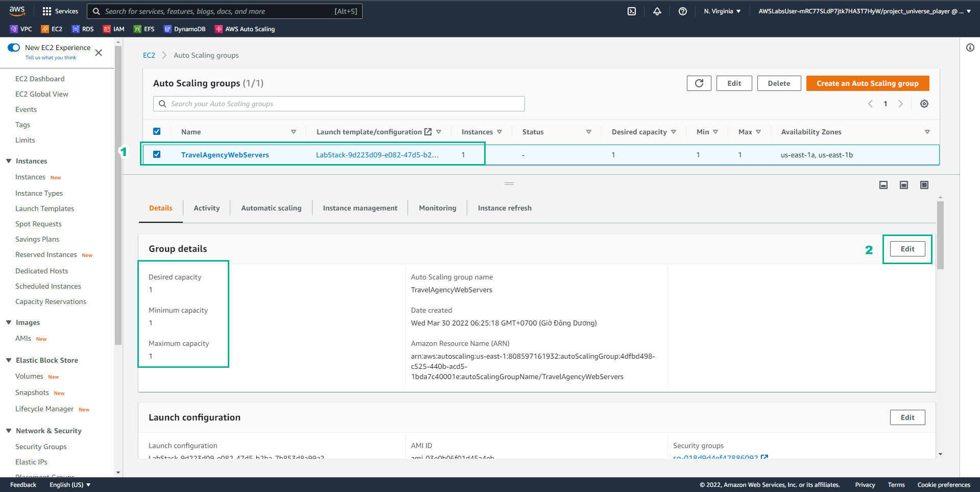Switch to the Instance management tab
The image size is (980, 492).
(x=360, y=208)
